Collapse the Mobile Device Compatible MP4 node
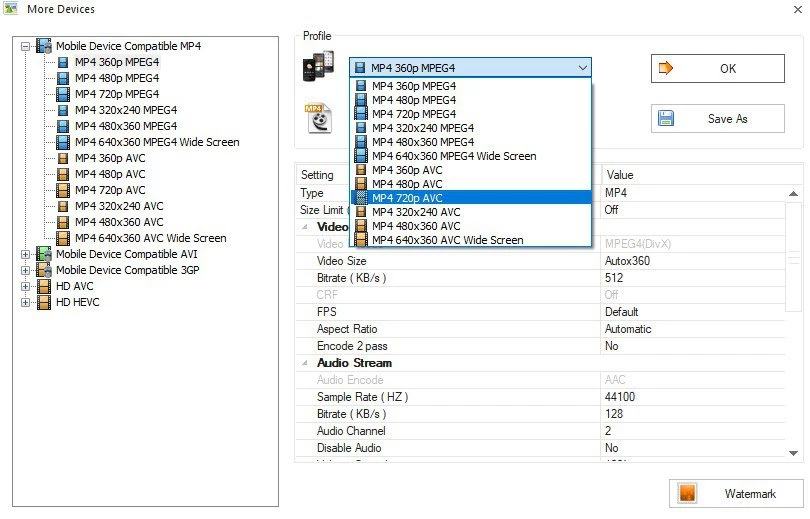This screenshot has width=810, height=519. pyautogui.click(x=26, y=46)
